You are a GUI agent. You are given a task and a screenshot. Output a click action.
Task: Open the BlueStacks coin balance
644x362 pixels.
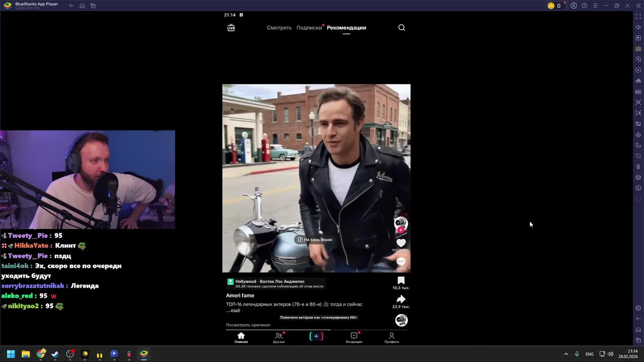(x=554, y=6)
